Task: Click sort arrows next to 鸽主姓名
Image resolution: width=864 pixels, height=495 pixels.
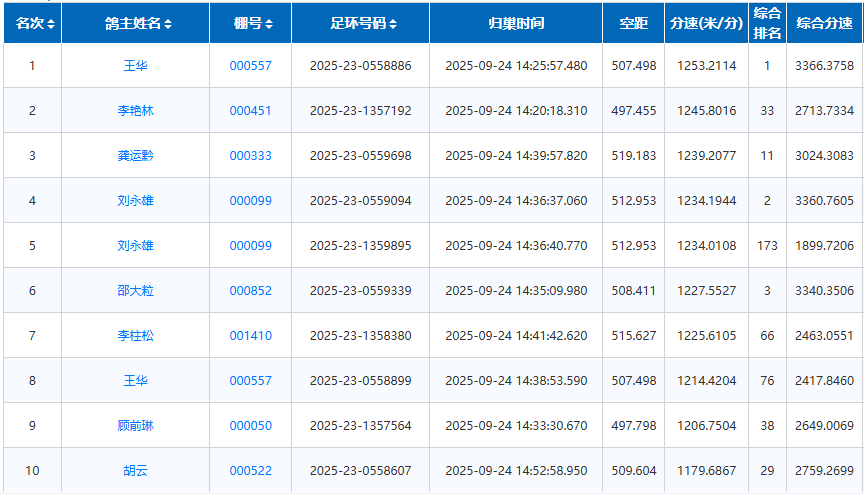Action: 168,24
